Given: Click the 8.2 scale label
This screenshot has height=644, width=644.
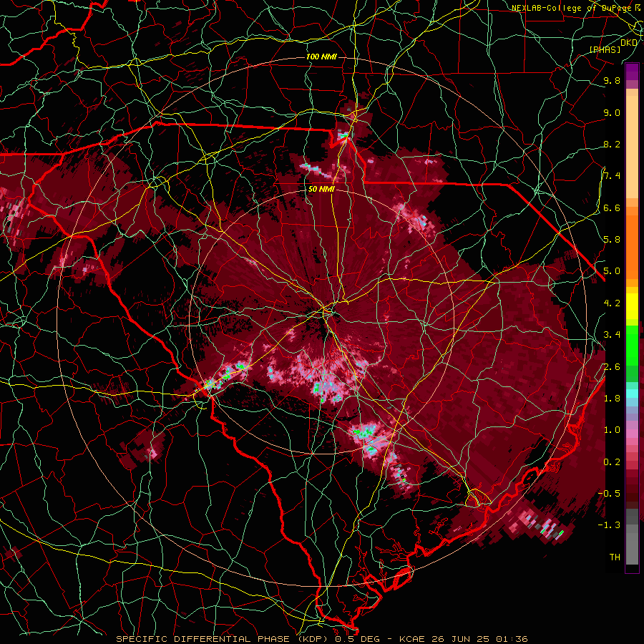Looking at the screenshot, I should click(612, 144).
